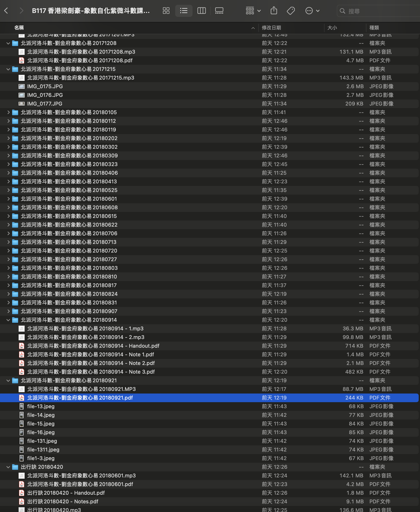
Task: Click the image icon of file-13.jpeg
Action: tap(22, 406)
